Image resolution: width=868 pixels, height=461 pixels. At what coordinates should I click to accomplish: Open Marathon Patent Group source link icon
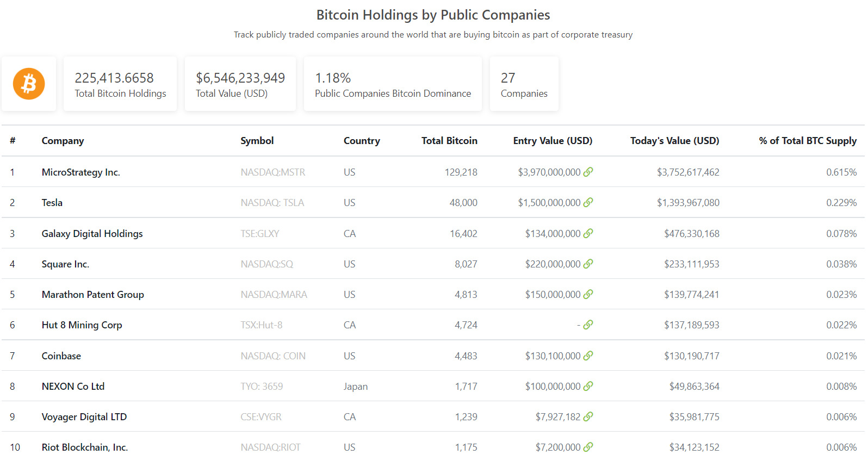tap(588, 294)
